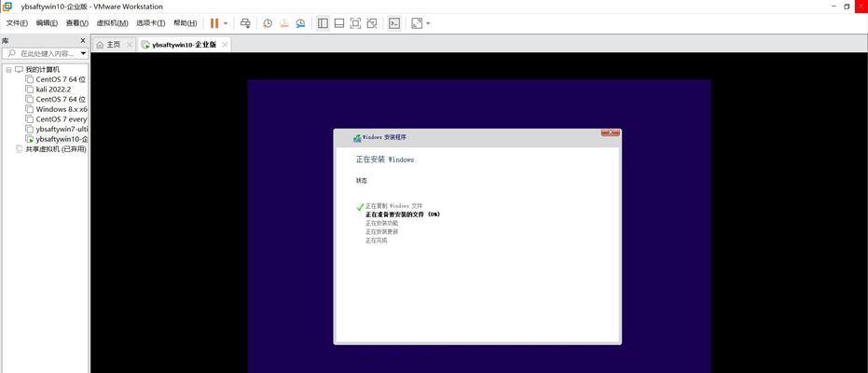Click the 状态 label in setup
The height and width of the screenshot is (373, 868).
click(361, 181)
